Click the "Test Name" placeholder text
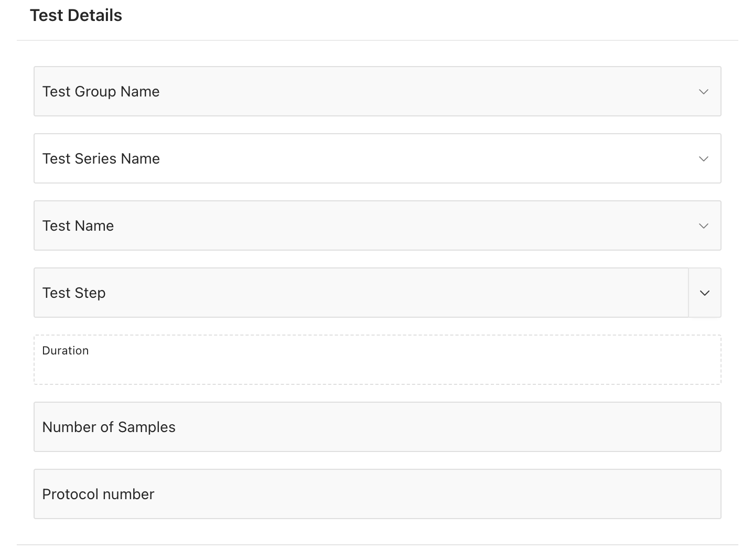The height and width of the screenshot is (560, 753). click(78, 226)
